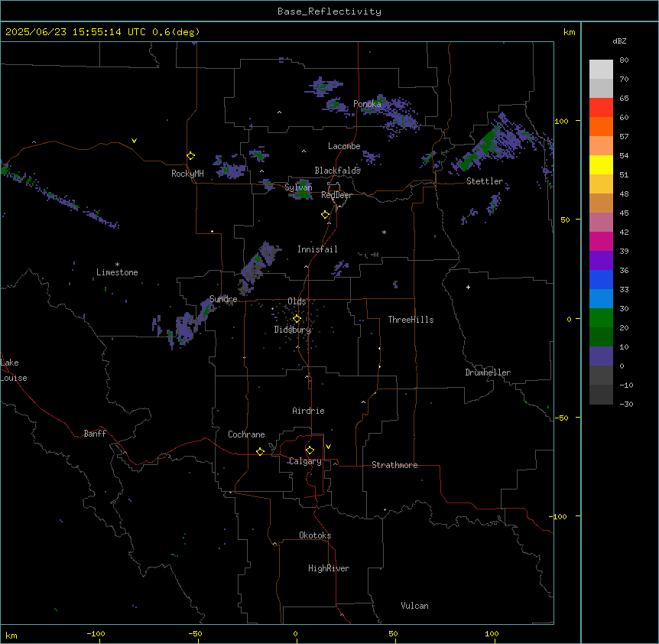This screenshot has width=659, height=644.
Task: Click the Strathmore label
Action: [394, 465]
